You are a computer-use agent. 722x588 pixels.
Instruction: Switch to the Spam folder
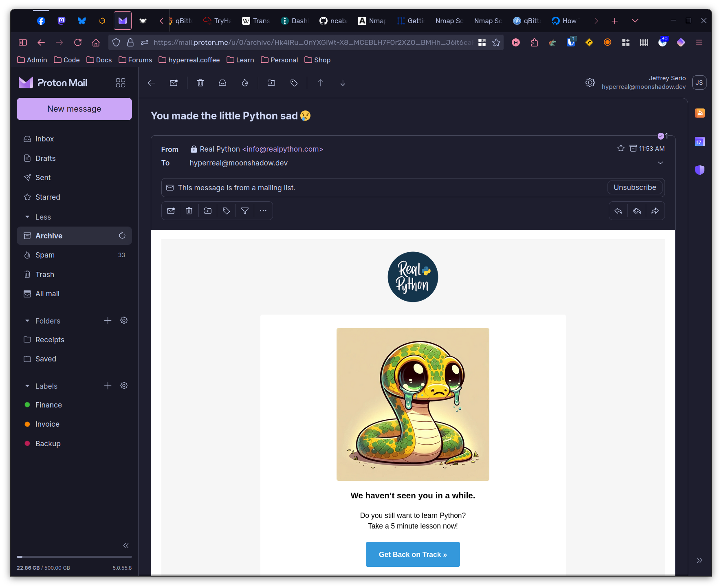(45, 255)
